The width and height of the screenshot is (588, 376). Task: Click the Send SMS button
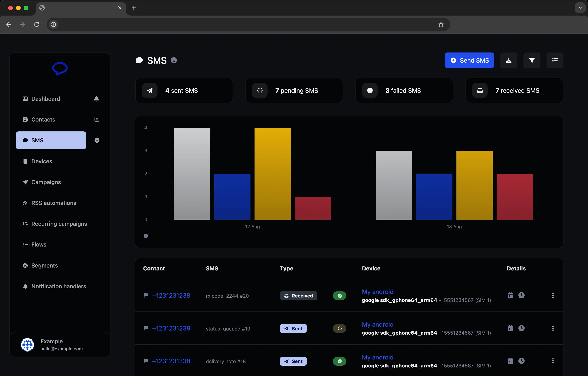click(x=469, y=60)
